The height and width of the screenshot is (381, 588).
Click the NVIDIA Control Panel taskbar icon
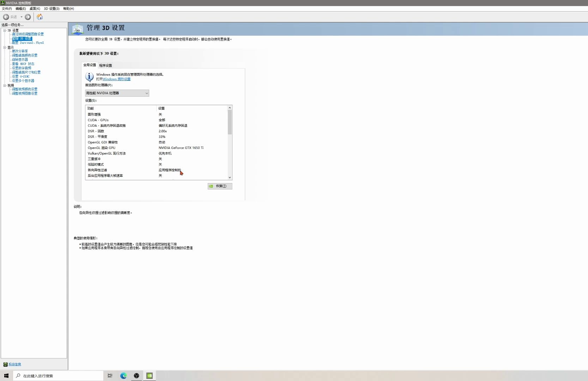tap(150, 376)
